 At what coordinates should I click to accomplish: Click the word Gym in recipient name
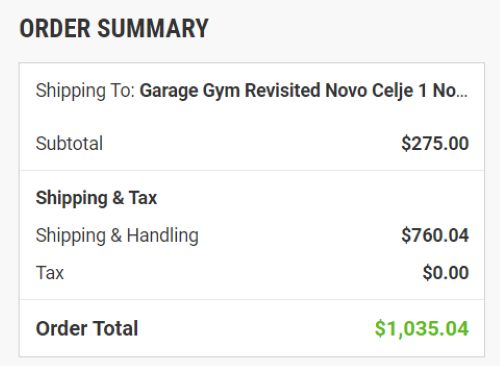(221, 91)
